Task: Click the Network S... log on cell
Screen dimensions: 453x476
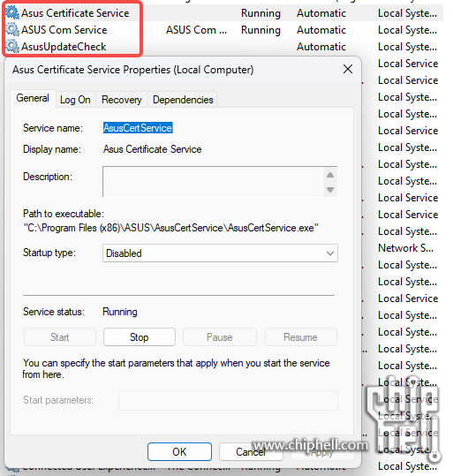Action: (405, 247)
